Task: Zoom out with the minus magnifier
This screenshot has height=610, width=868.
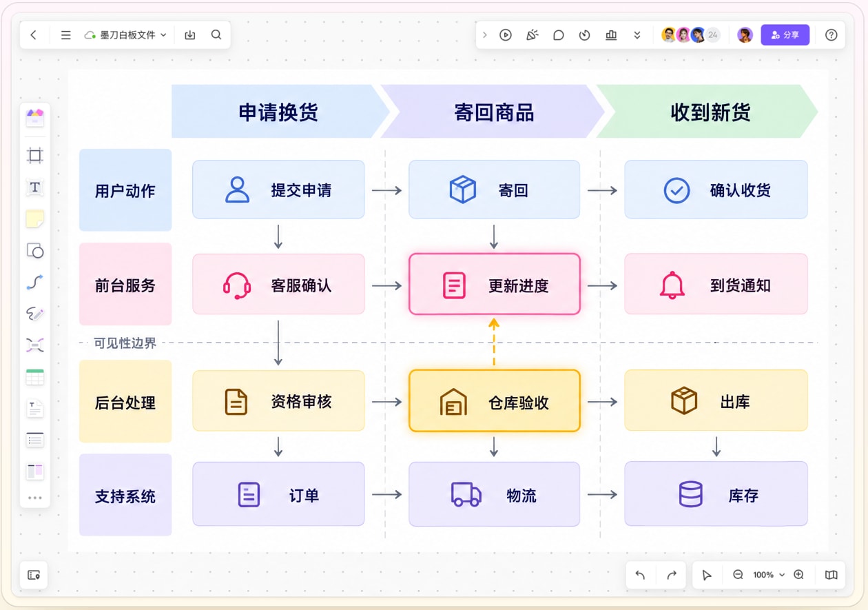Action: [x=738, y=575]
